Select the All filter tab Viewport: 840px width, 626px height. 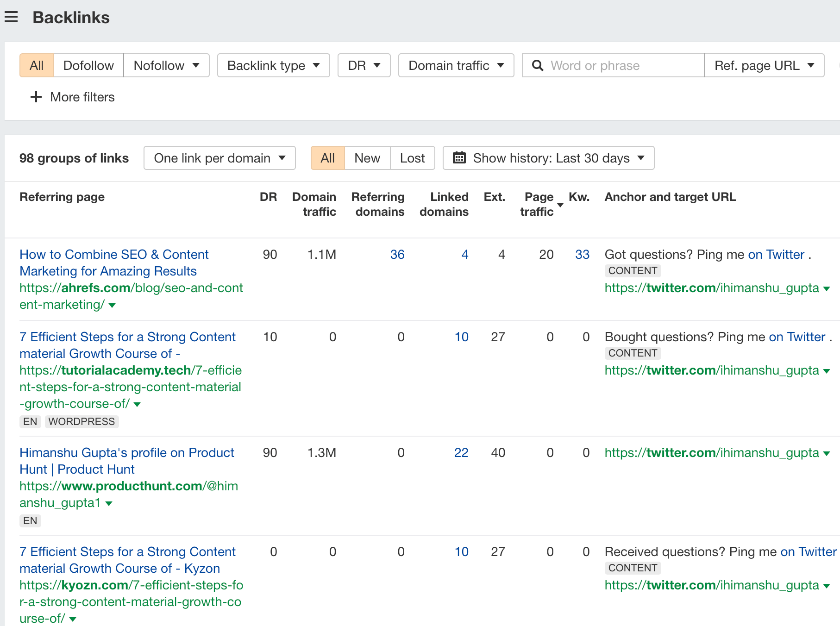36,65
